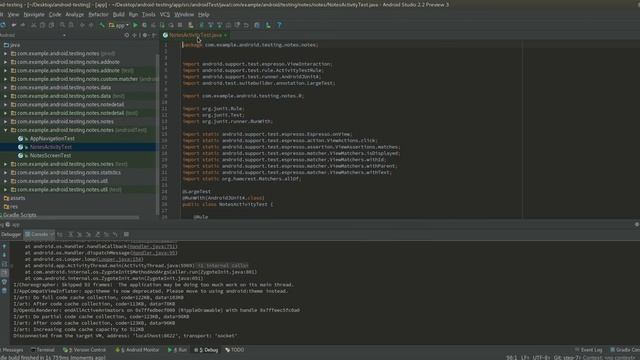Open the Run tool window
This screenshot has height=360, width=640.
click(178, 350)
